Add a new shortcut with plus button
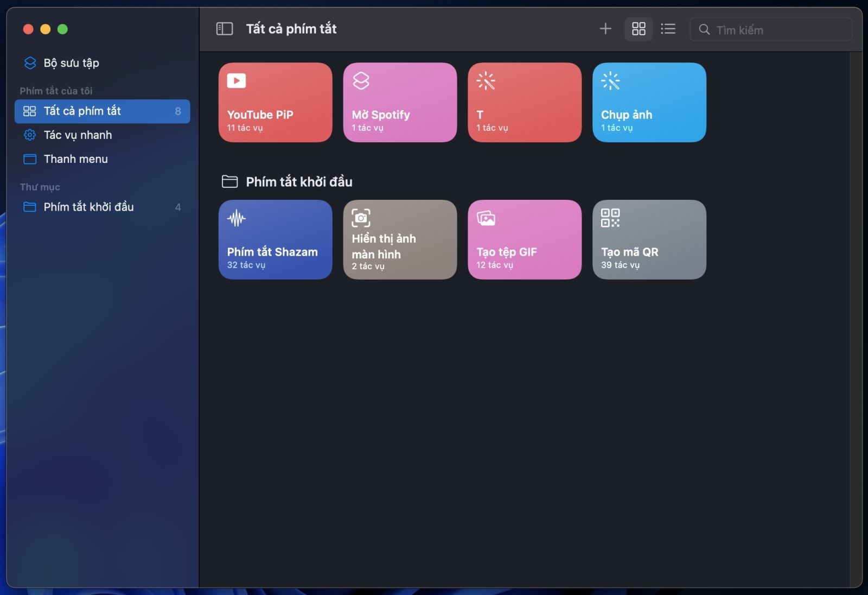The width and height of the screenshot is (868, 595). (x=605, y=29)
